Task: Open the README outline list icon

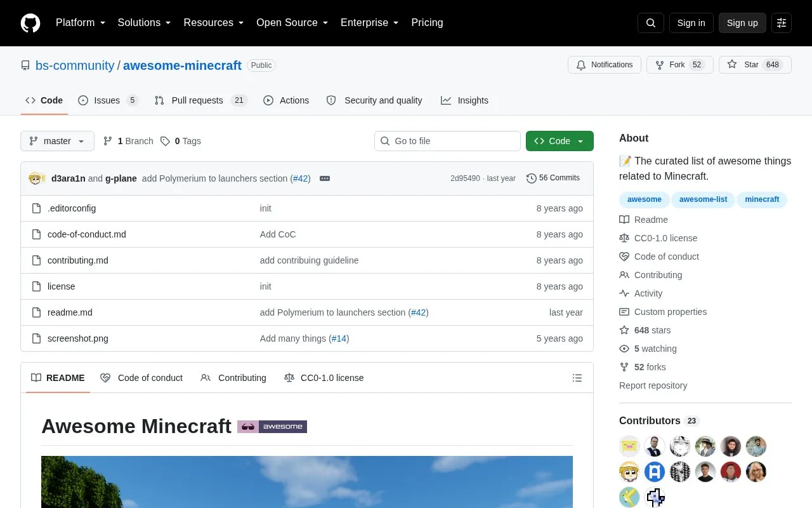Action: 577,378
